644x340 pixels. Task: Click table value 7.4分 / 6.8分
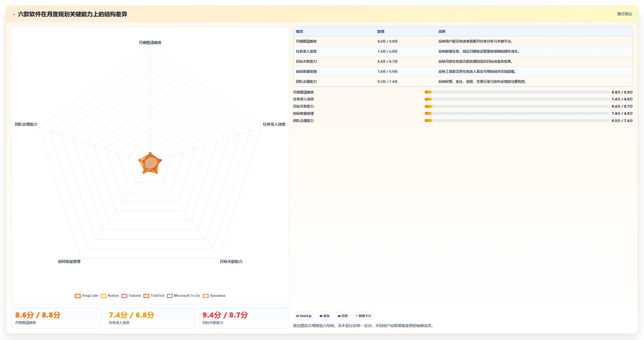coord(388,51)
